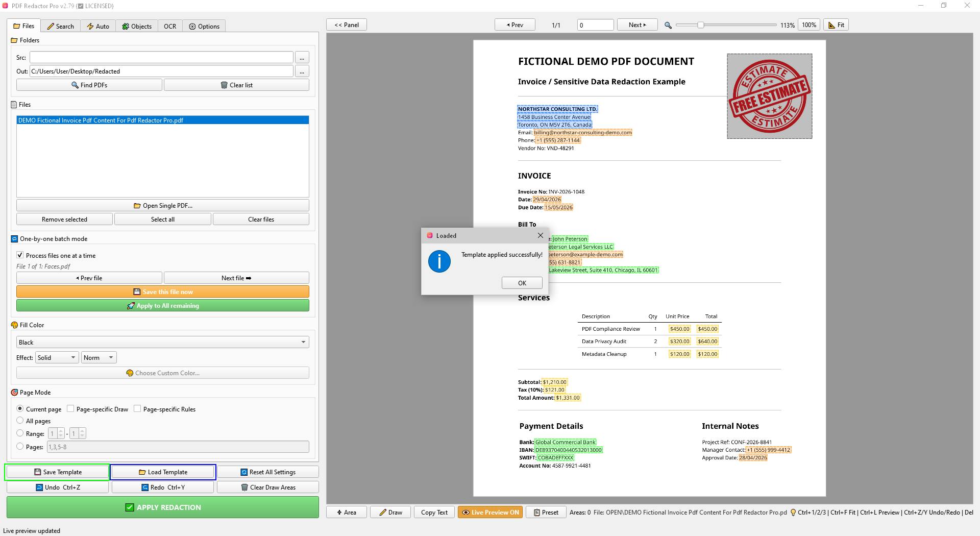
Task: Go to next page with Next
Action: click(638, 25)
